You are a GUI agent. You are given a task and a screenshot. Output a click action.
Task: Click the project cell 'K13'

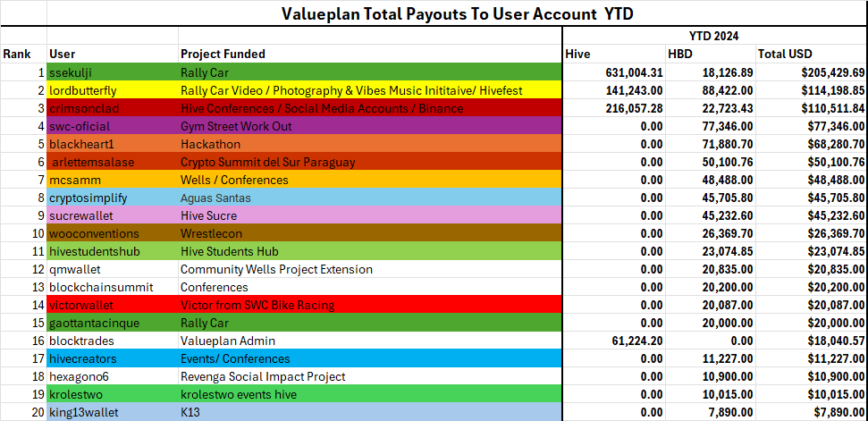pos(370,413)
